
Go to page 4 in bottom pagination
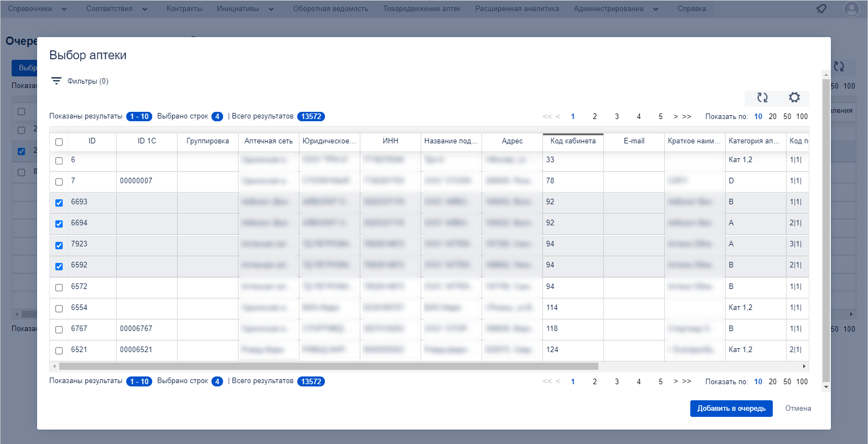pos(639,381)
